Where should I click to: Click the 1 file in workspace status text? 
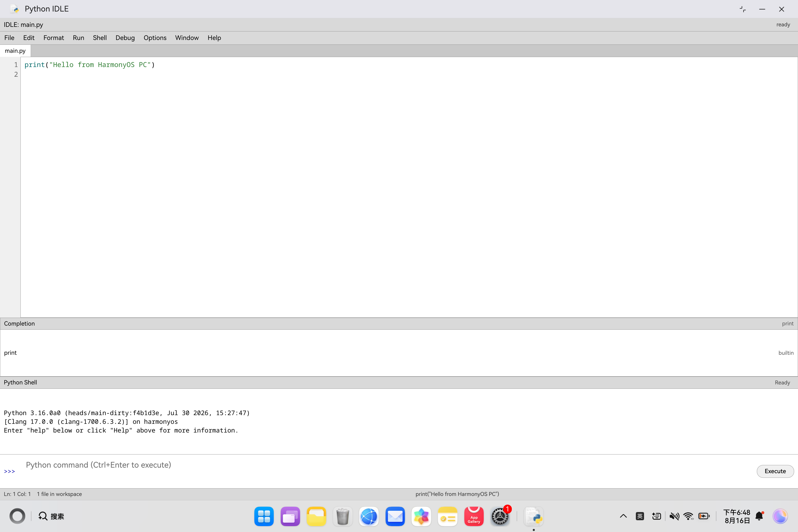(59, 494)
